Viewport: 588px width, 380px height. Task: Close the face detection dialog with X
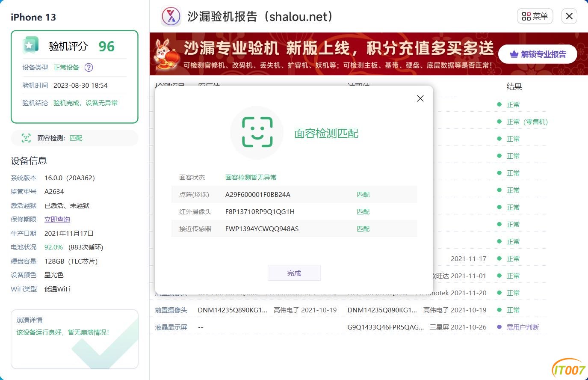point(420,98)
